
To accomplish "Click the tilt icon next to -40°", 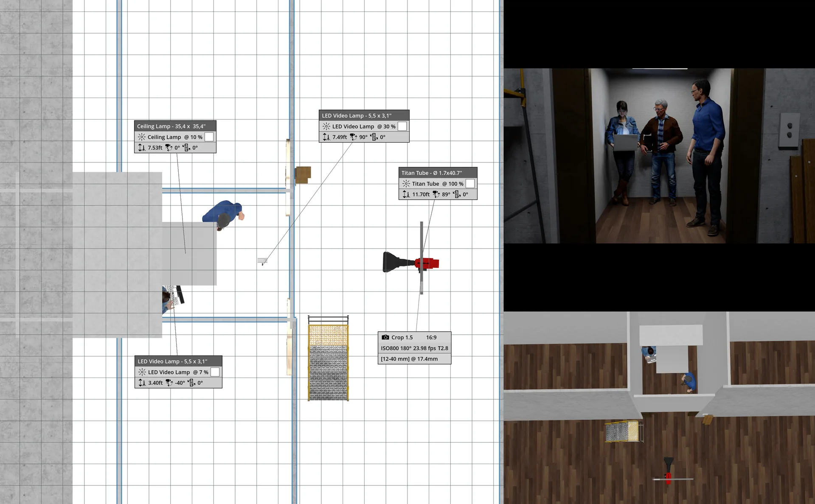I will click(169, 383).
